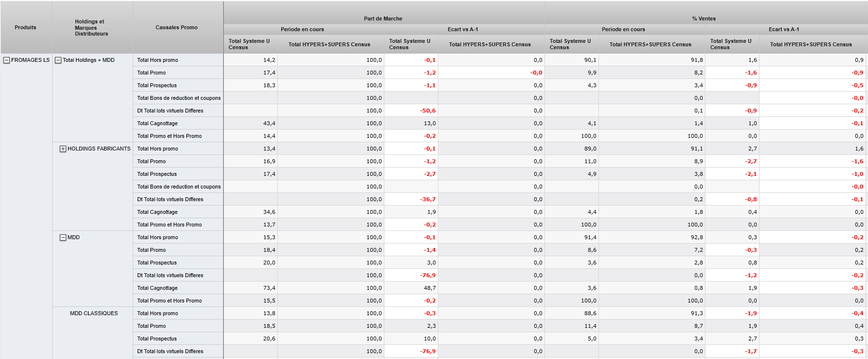Click the cell showing 16,9

pyautogui.click(x=251, y=161)
